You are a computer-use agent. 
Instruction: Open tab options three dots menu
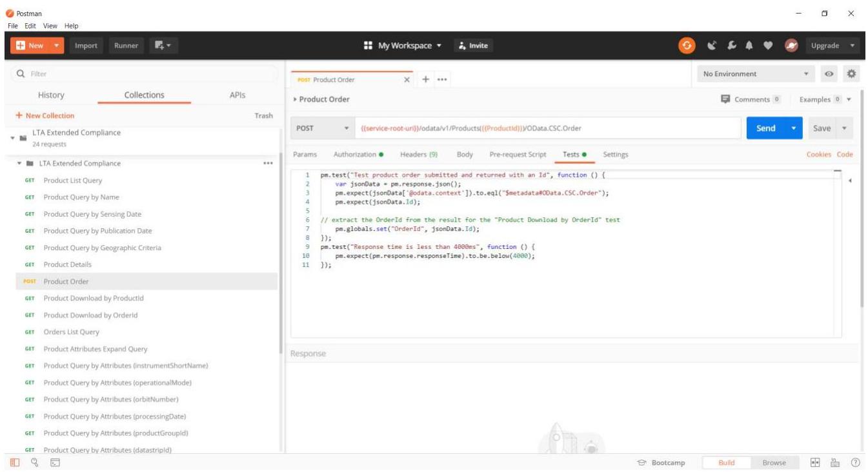442,80
